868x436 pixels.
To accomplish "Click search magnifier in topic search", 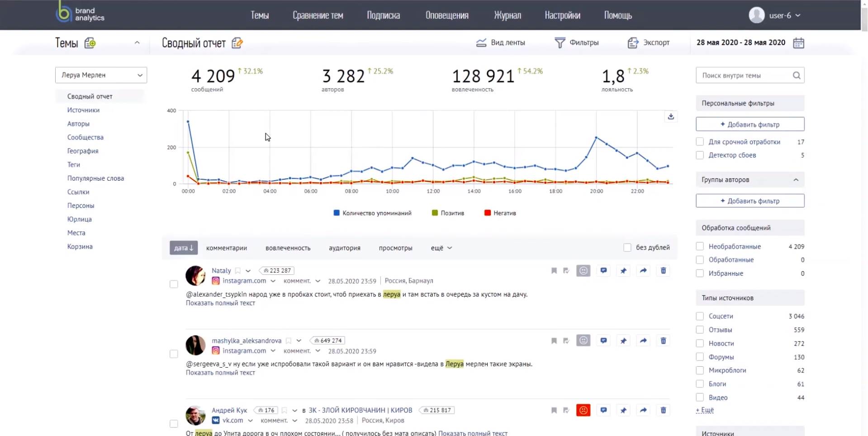I will pos(797,75).
